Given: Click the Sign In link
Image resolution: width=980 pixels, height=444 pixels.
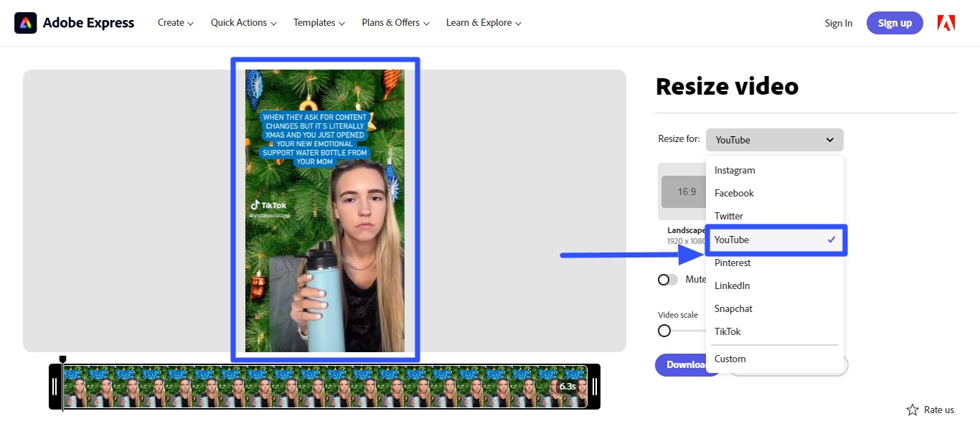Looking at the screenshot, I should pyautogui.click(x=838, y=22).
